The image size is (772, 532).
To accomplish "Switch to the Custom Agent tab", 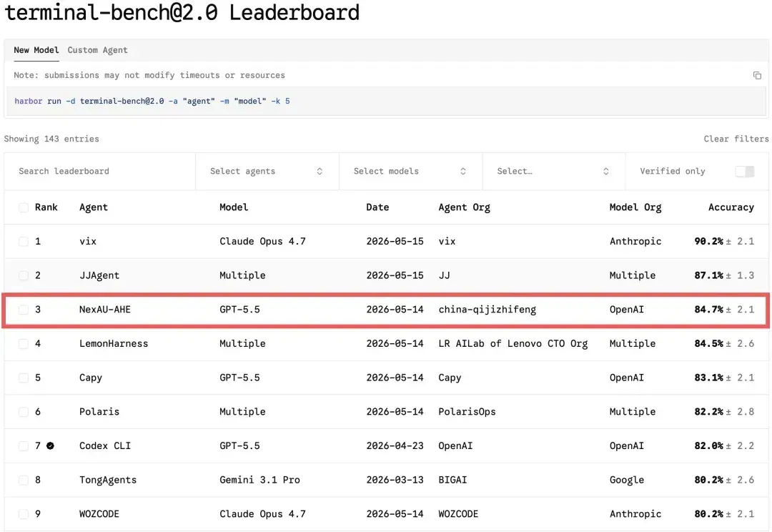I will pos(97,50).
